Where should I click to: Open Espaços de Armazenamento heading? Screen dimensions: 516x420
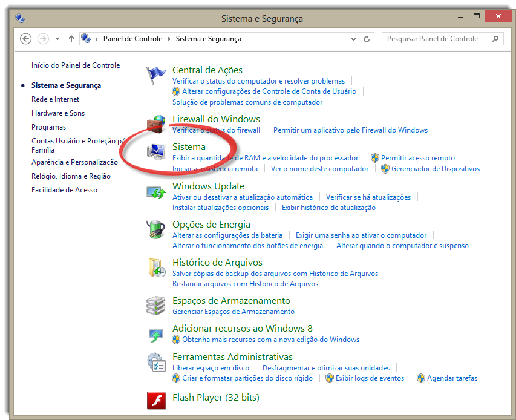(231, 301)
